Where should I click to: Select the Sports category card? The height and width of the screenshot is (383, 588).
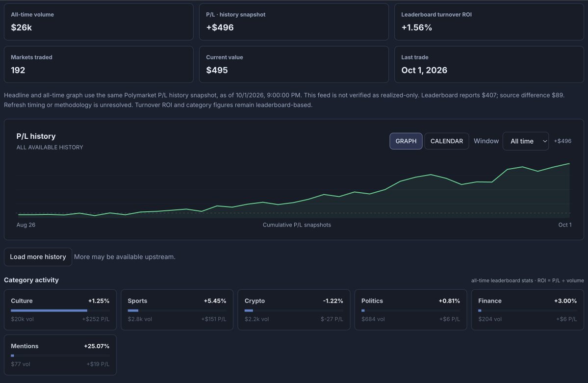coord(177,310)
